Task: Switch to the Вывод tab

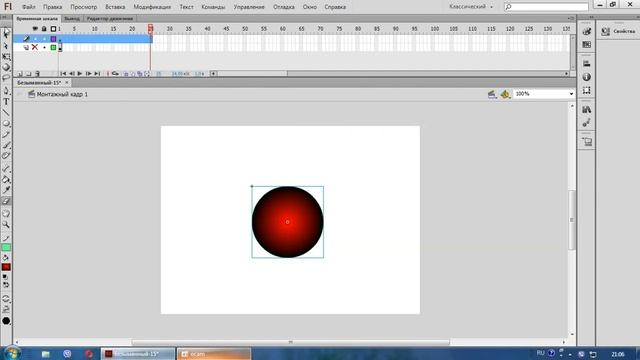Action: [x=72, y=18]
